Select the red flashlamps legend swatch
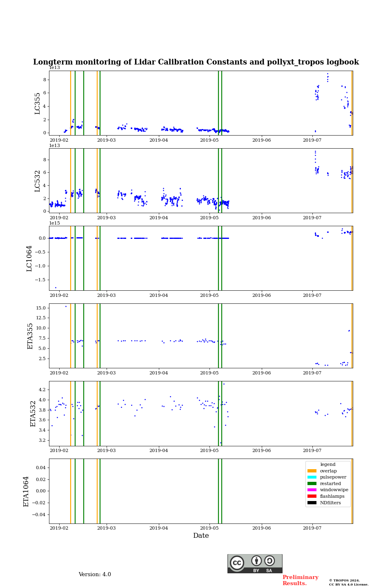Viewport: 392px width, 588px height. [312, 497]
